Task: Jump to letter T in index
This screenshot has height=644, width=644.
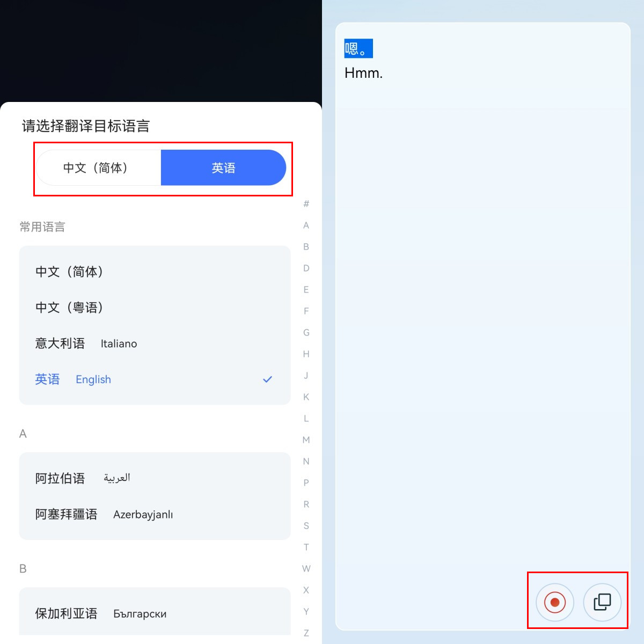Action: (x=306, y=547)
